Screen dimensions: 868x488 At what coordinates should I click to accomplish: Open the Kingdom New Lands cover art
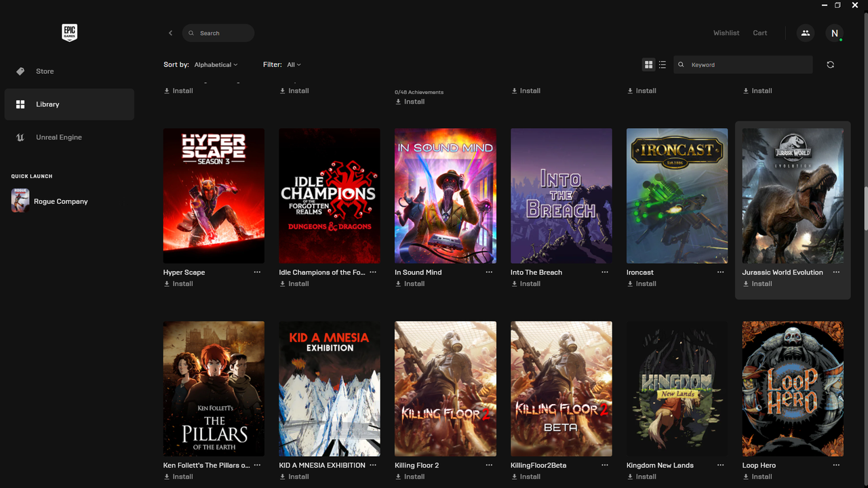tap(677, 389)
